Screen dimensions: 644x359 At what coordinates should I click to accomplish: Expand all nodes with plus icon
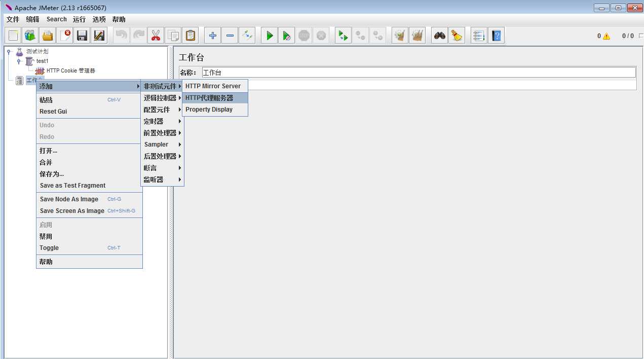(213, 35)
